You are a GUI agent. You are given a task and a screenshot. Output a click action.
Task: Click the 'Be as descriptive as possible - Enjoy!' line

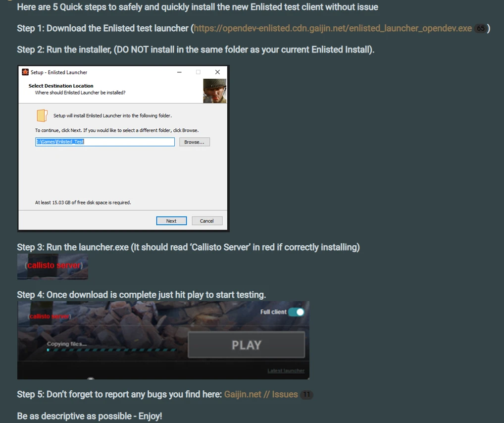(89, 416)
